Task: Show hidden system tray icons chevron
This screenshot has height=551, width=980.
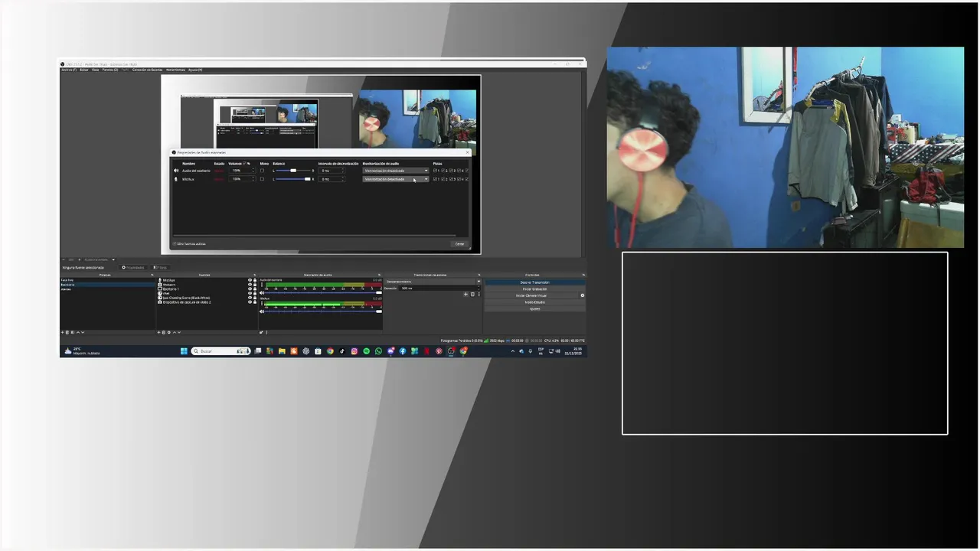Action: [513, 351]
